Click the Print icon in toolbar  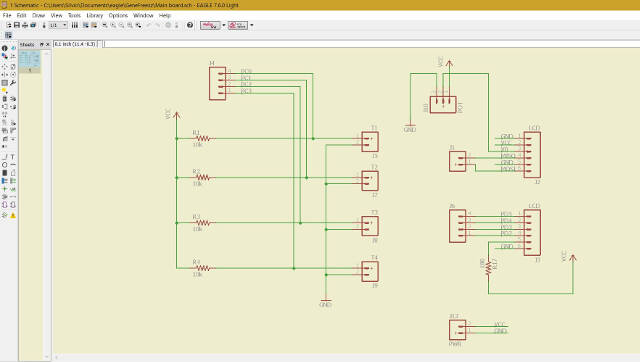[25, 25]
